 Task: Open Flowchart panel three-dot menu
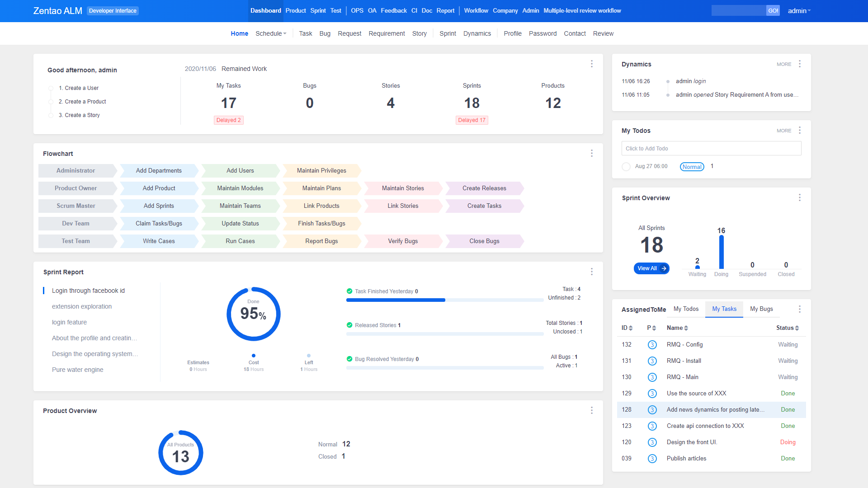[x=591, y=154]
